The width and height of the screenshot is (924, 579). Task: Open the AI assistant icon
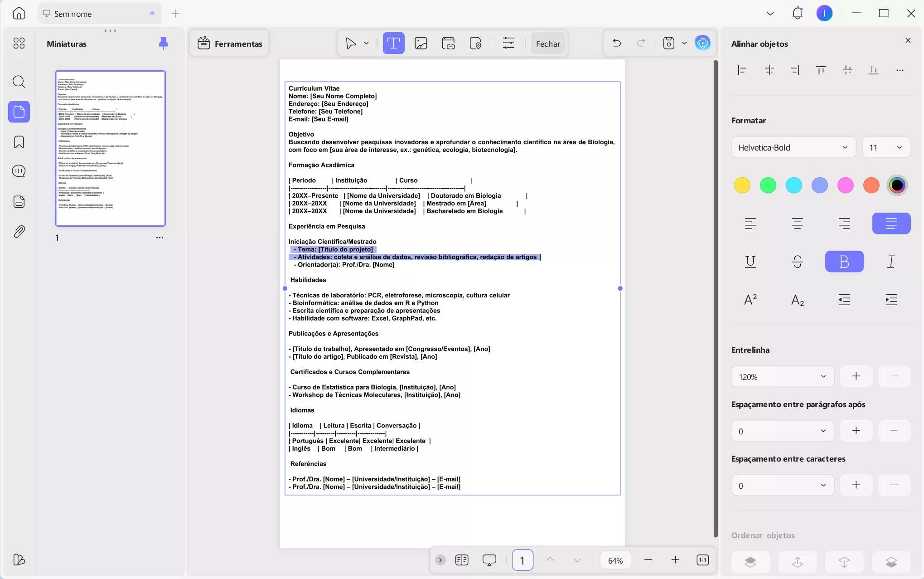702,43
